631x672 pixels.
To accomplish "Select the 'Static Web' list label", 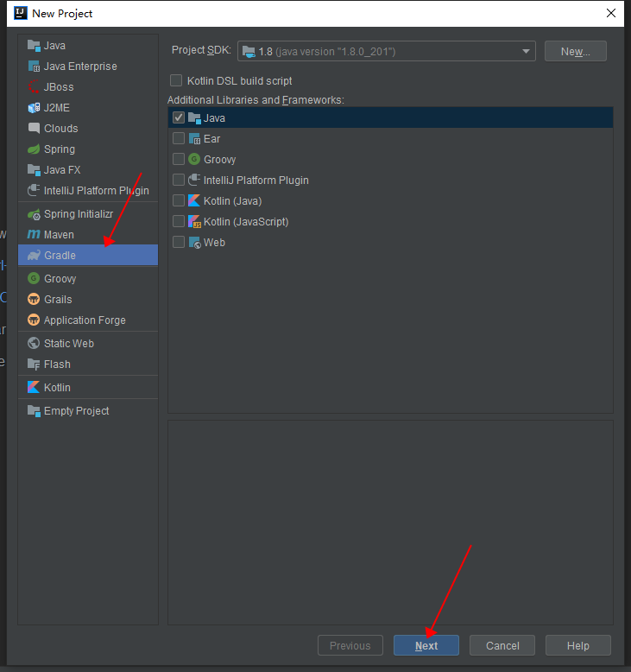I will (69, 343).
